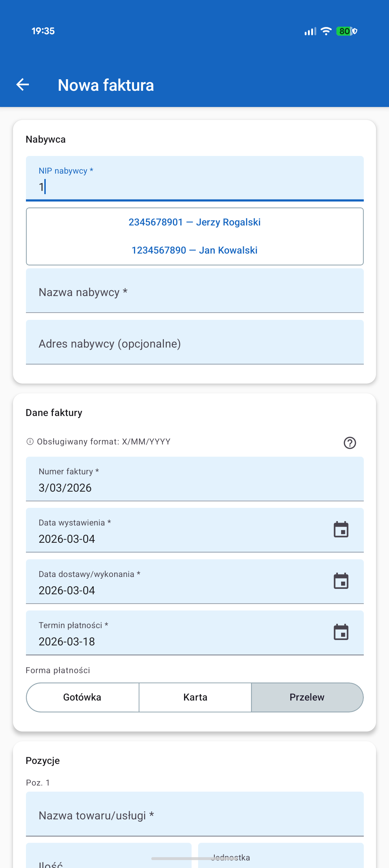This screenshot has width=389, height=868.
Task: Select Gotówka payment method
Action: coord(82,697)
